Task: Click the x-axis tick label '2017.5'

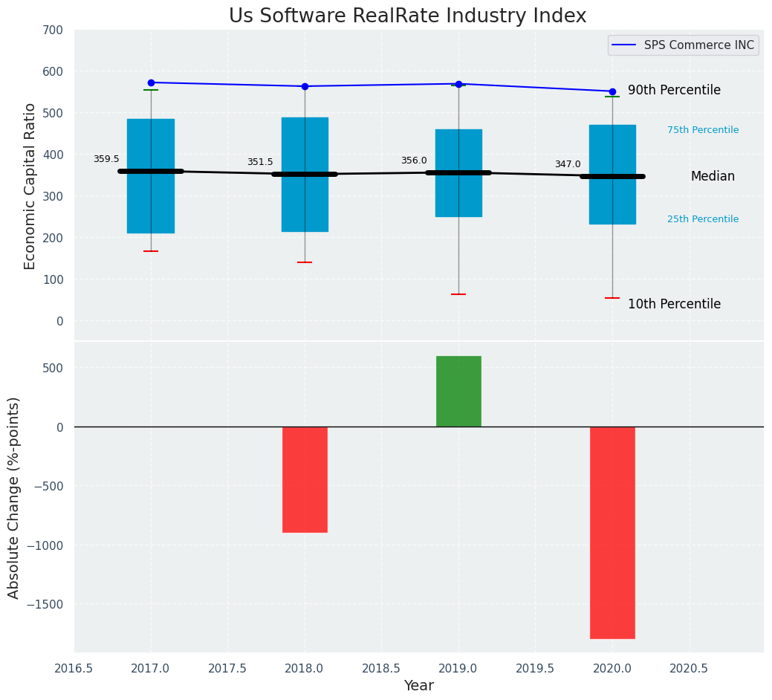Action: click(x=227, y=669)
